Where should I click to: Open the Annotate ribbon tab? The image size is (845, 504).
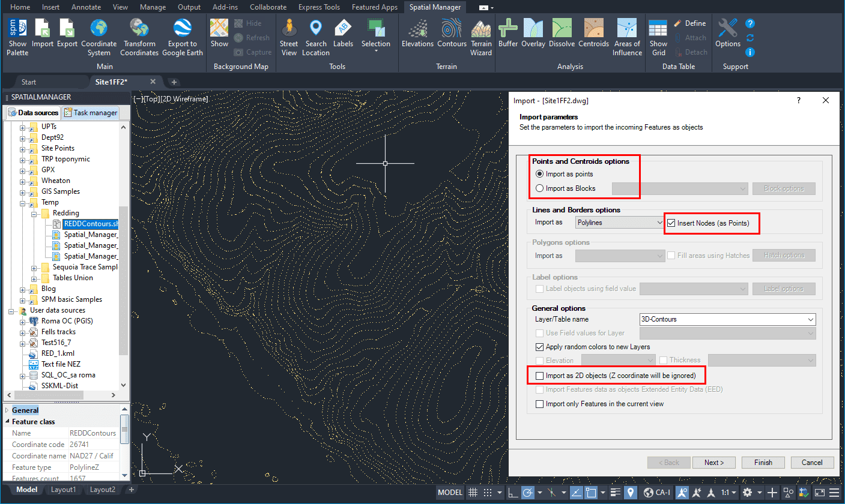(x=86, y=7)
